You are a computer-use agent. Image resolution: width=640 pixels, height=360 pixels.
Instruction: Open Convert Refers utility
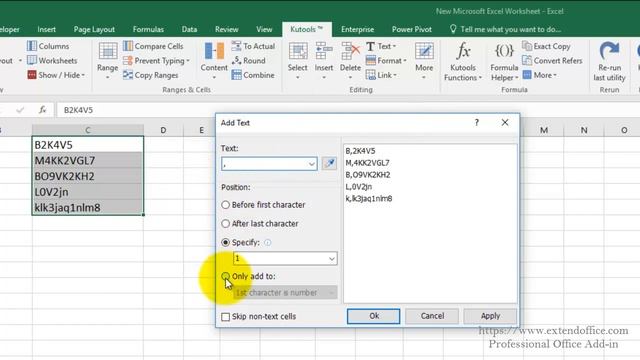click(552, 60)
